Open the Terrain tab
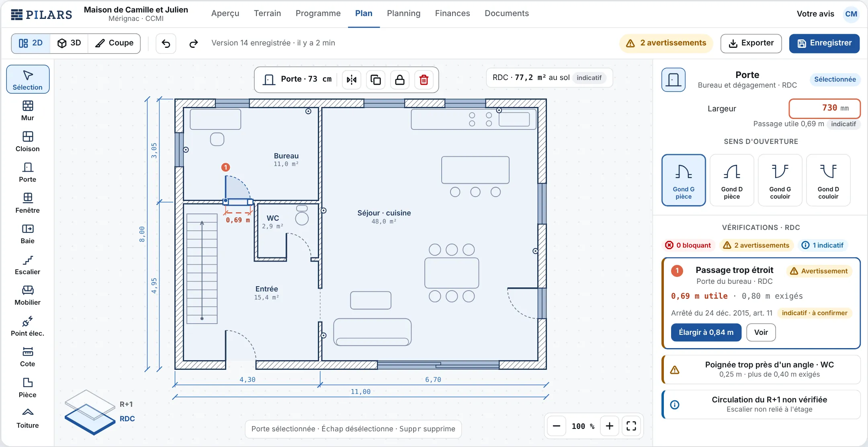868x447 pixels. (x=267, y=13)
